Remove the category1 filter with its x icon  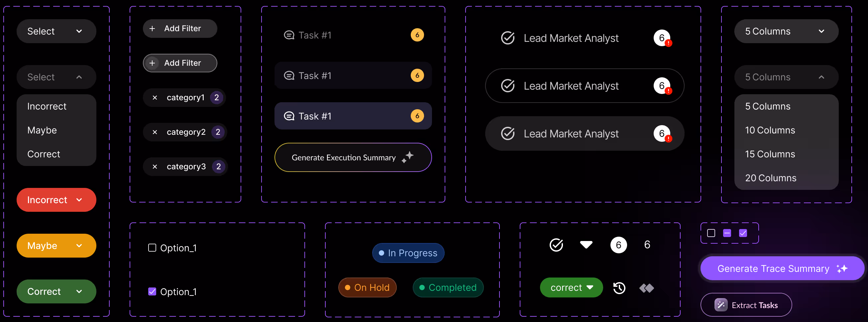pyautogui.click(x=155, y=98)
